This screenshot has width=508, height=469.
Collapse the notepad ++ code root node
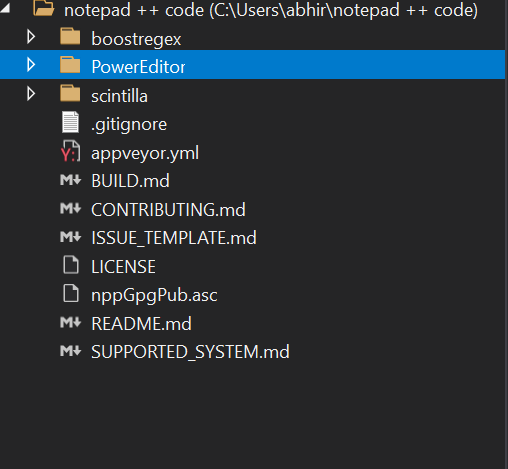pyautogui.click(x=5, y=8)
